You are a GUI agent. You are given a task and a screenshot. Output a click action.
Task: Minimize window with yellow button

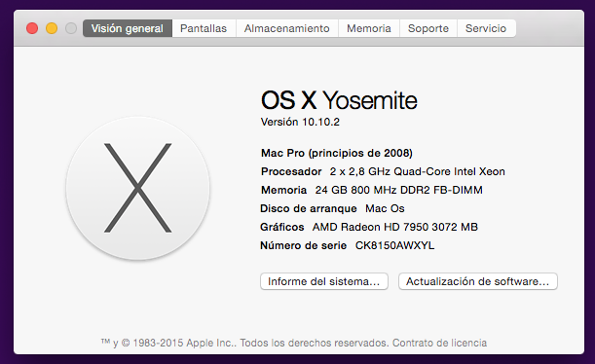52,28
